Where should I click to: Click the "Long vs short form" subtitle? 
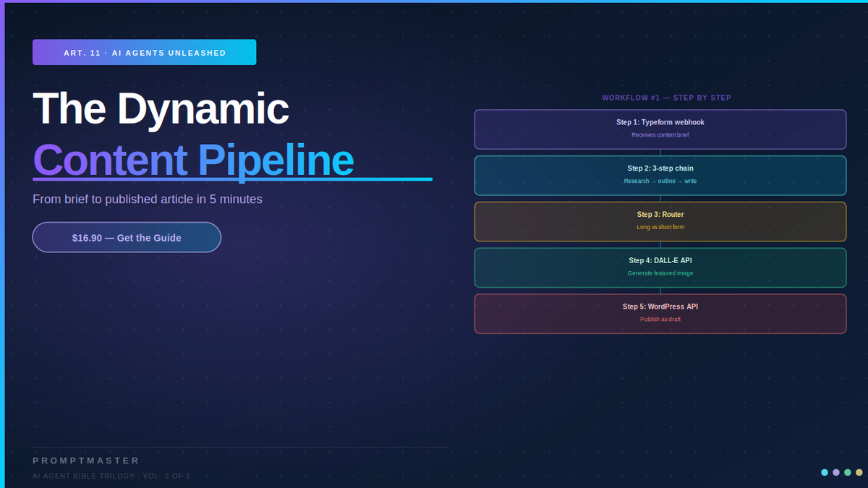tap(660, 227)
